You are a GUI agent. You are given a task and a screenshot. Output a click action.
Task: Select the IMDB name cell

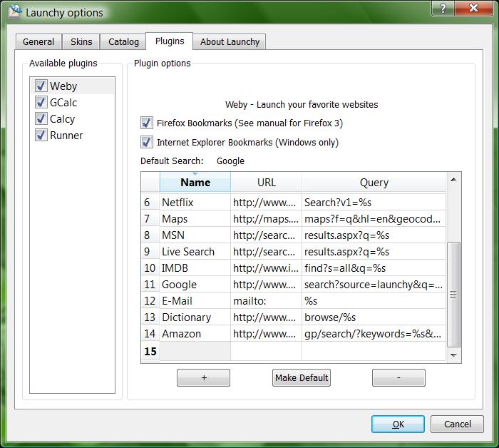click(x=195, y=268)
